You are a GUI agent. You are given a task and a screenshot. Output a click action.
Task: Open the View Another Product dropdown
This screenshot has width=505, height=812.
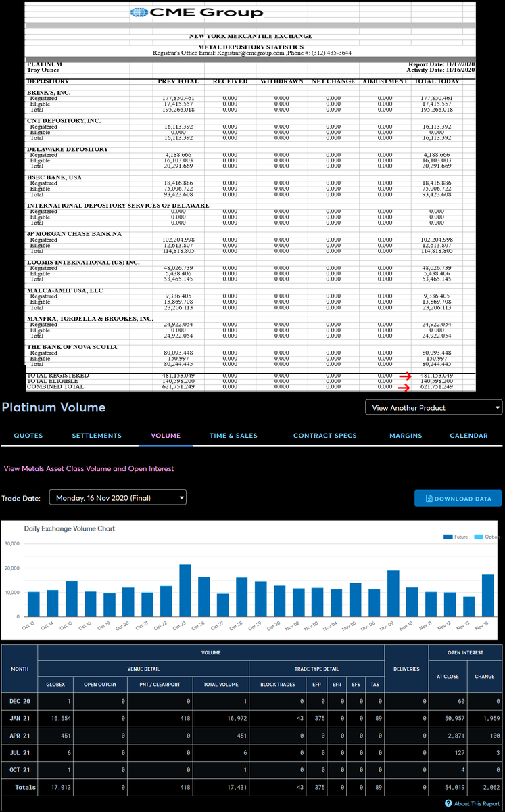click(433, 407)
